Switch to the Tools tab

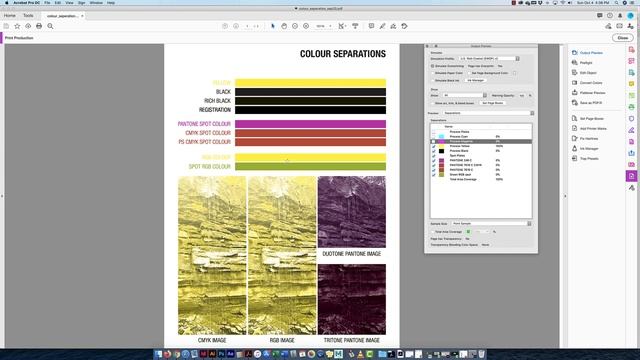[x=28, y=16]
